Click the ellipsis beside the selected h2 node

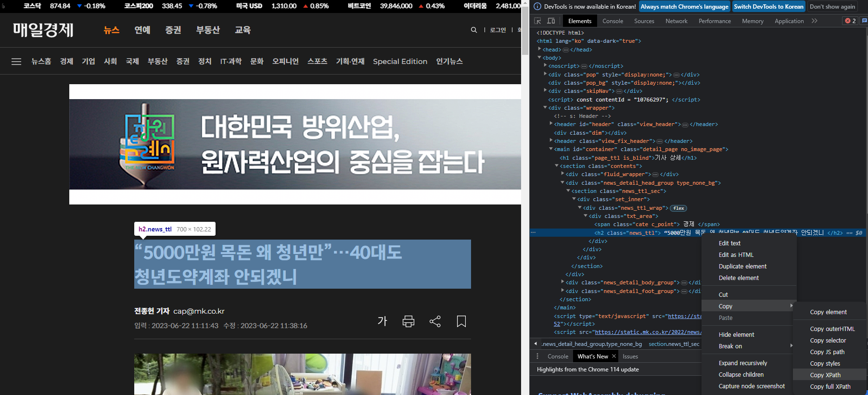point(533,232)
